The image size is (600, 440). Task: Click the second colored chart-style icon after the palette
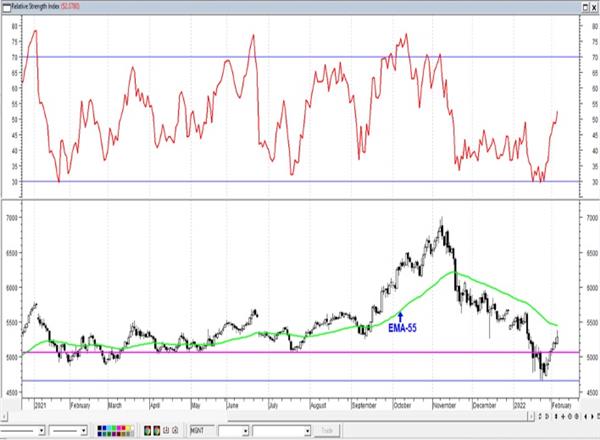(x=157, y=431)
